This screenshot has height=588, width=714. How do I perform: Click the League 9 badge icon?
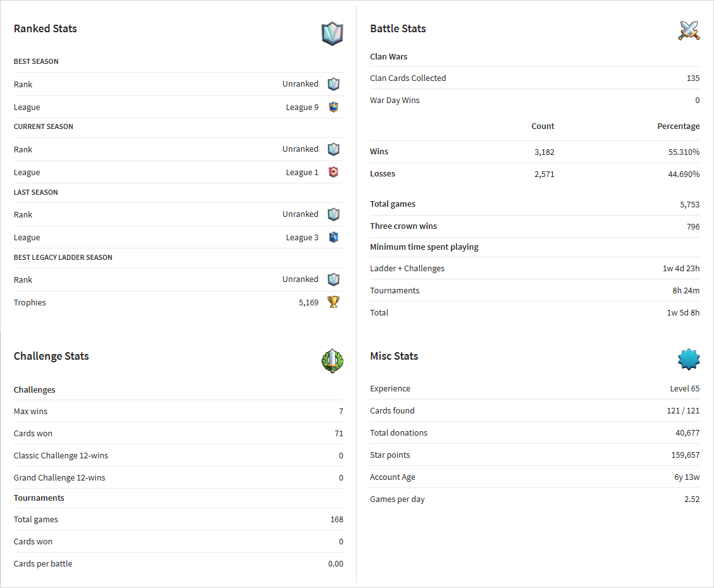[333, 107]
